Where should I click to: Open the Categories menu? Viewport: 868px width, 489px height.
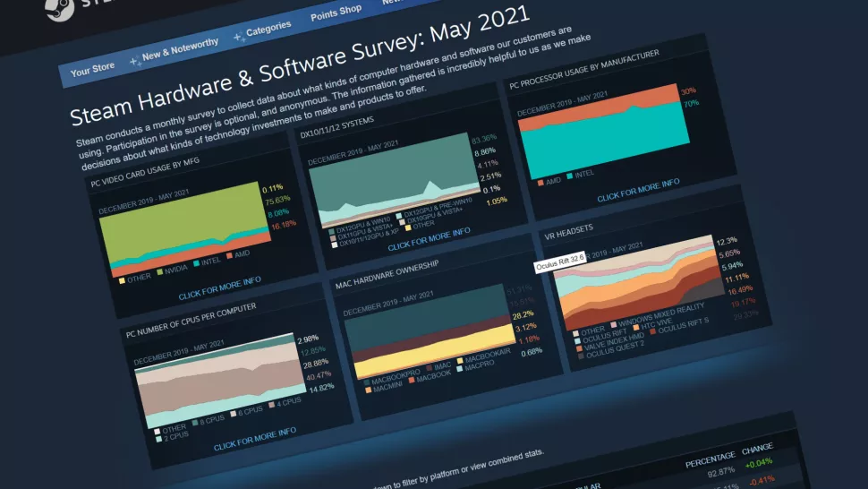click(x=268, y=29)
